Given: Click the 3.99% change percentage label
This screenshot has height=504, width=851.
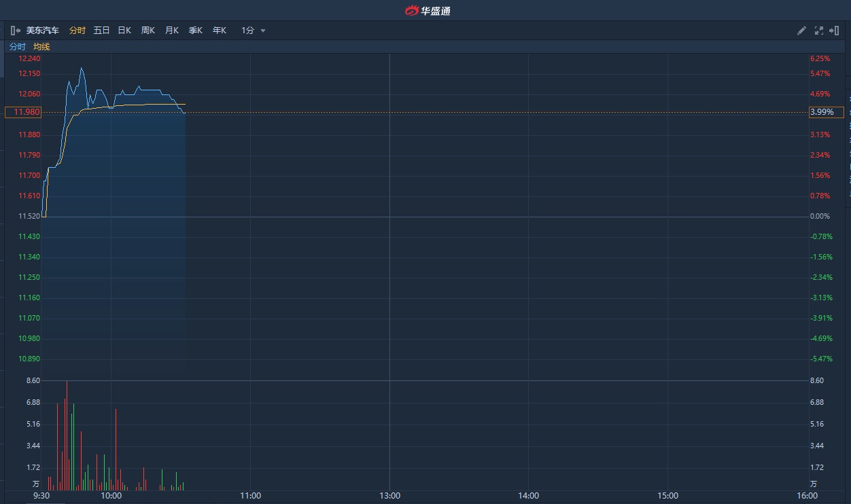Looking at the screenshot, I should 826,112.
